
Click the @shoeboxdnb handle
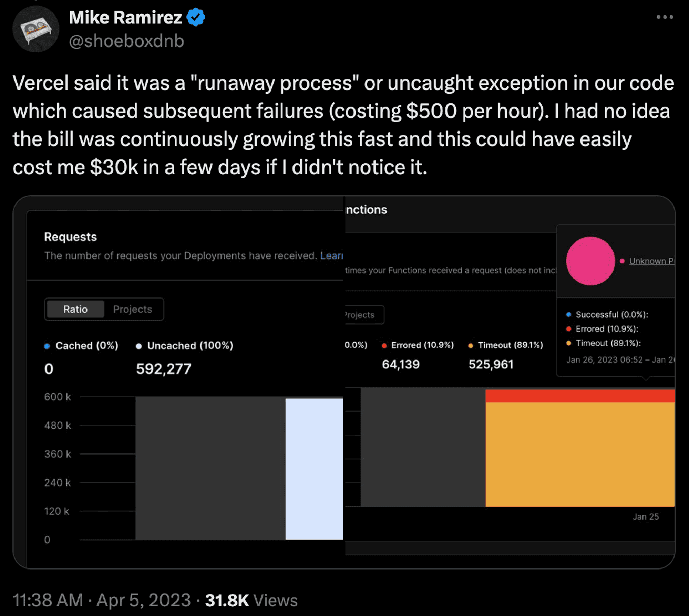(x=126, y=41)
